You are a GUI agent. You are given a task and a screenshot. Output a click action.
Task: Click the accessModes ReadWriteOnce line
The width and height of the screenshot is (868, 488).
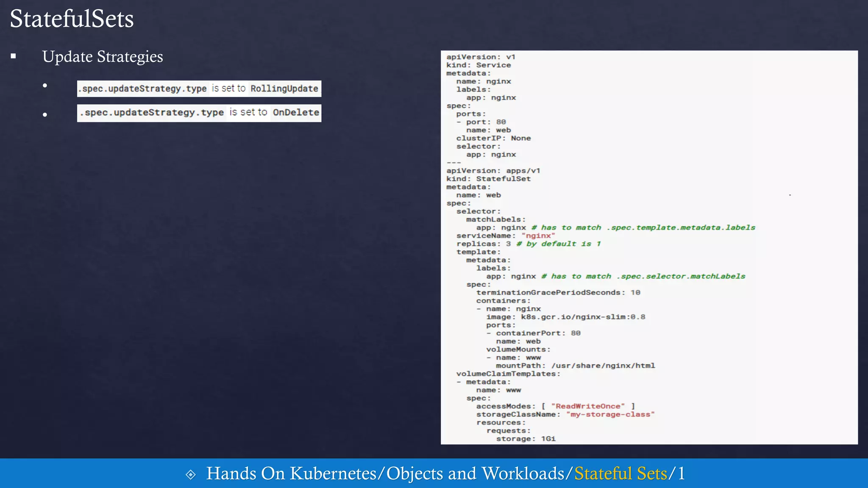coord(556,406)
